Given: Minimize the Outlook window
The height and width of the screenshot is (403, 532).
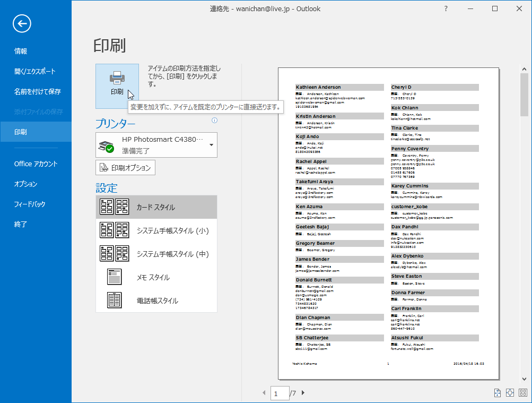Looking at the screenshot, I should click(470, 9).
